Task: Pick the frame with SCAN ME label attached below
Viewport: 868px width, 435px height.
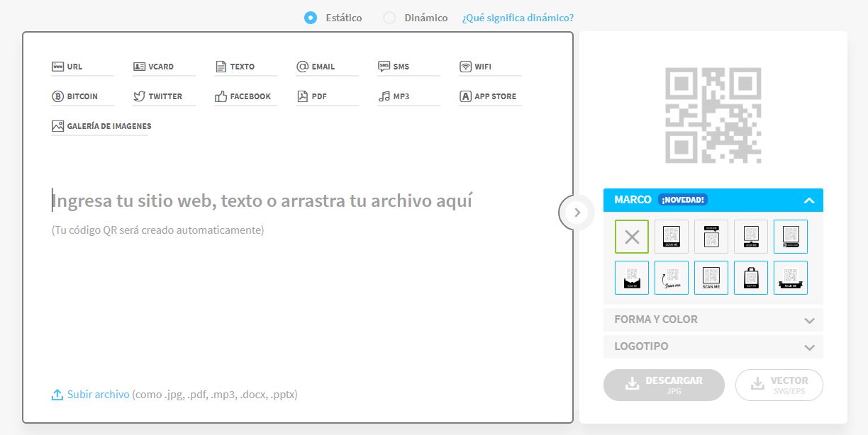Action: [x=672, y=237]
